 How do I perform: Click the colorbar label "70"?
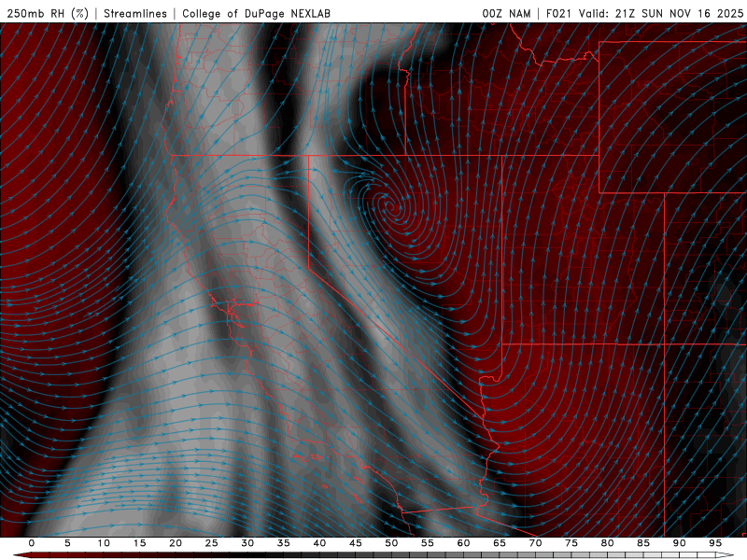tap(535, 543)
